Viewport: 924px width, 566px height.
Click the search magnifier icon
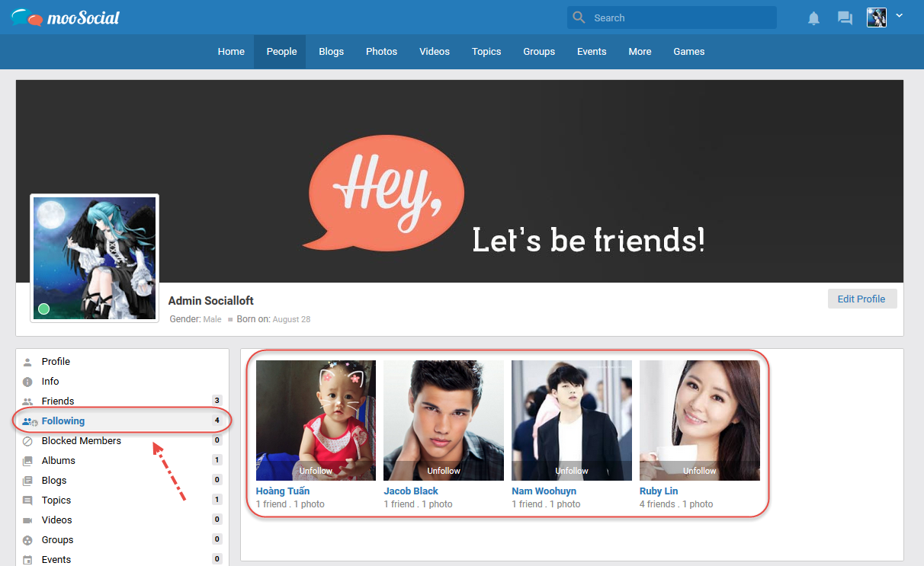(x=579, y=18)
